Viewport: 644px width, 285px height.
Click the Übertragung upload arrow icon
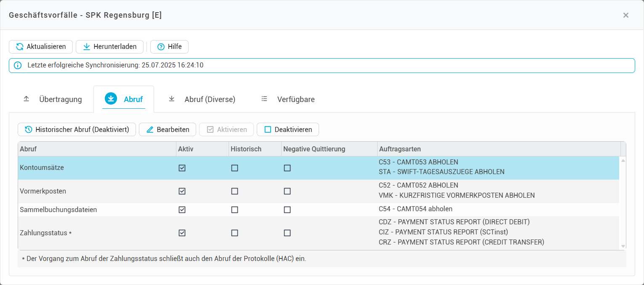[26, 99]
